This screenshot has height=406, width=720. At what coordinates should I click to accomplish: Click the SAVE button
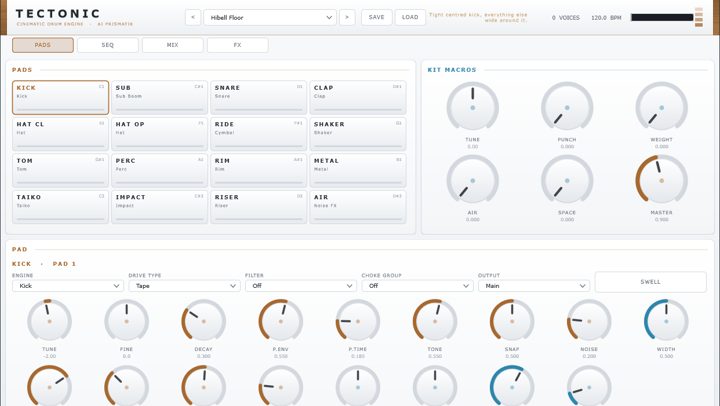pos(377,17)
